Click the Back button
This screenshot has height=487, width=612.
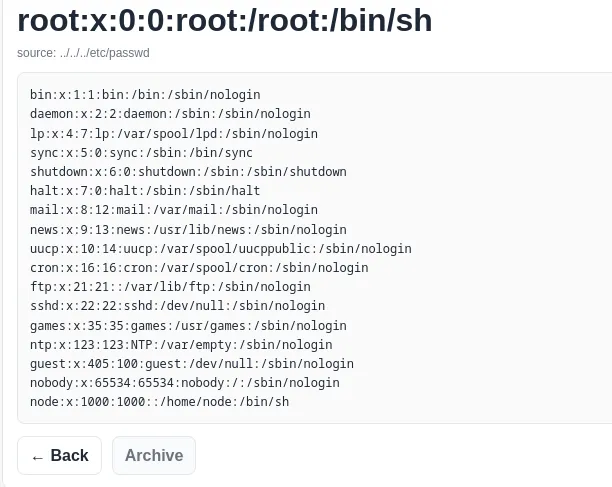59,455
